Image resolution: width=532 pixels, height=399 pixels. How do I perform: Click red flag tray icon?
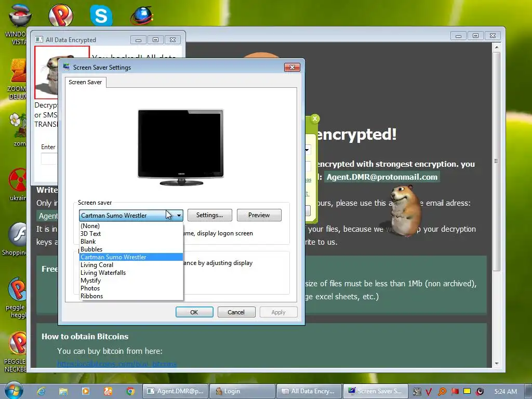[x=455, y=392]
